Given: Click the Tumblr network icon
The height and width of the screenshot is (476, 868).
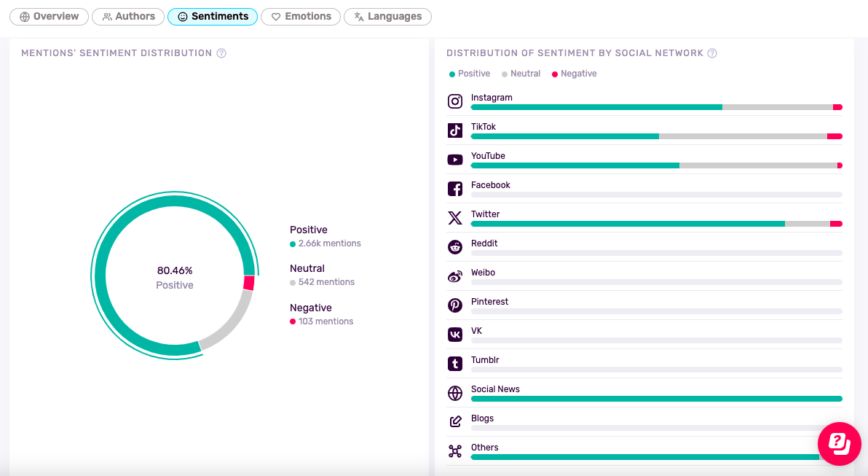Looking at the screenshot, I should 455,364.
